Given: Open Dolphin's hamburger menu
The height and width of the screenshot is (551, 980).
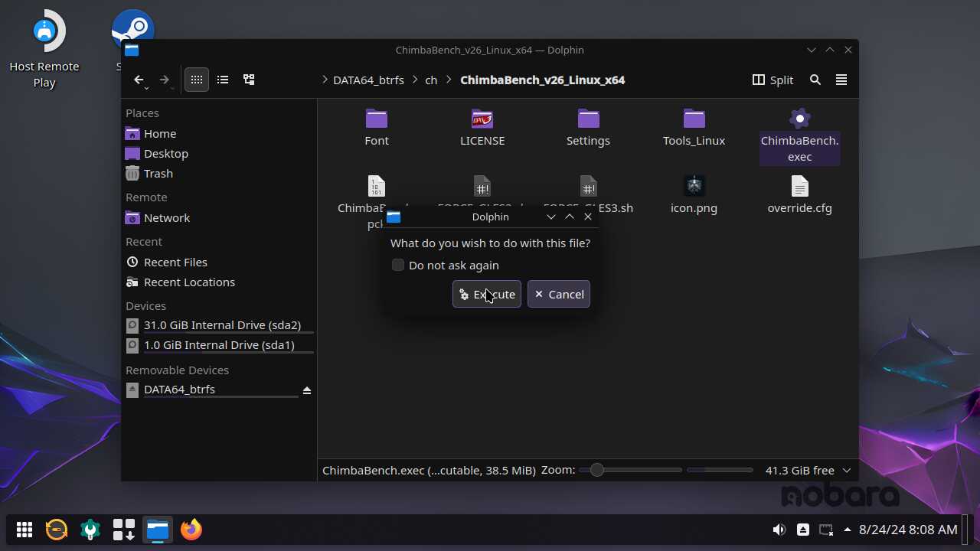Looking at the screenshot, I should pos(841,80).
